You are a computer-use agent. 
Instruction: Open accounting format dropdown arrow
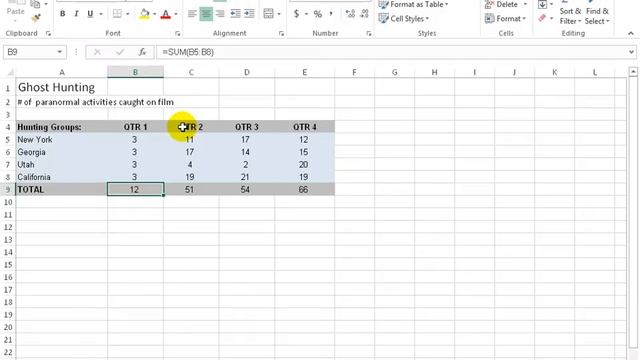[x=306, y=14]
